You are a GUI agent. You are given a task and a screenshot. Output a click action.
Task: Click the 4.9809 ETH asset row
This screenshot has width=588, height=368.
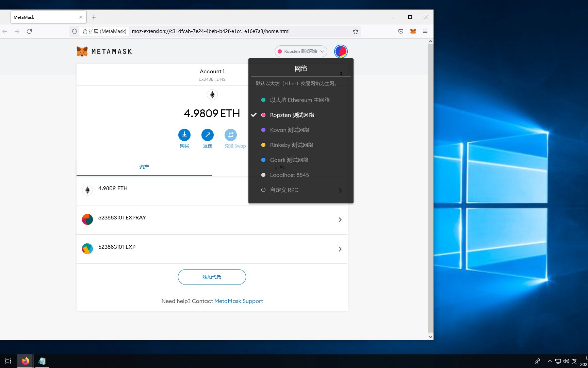click(x=212, y=190)
